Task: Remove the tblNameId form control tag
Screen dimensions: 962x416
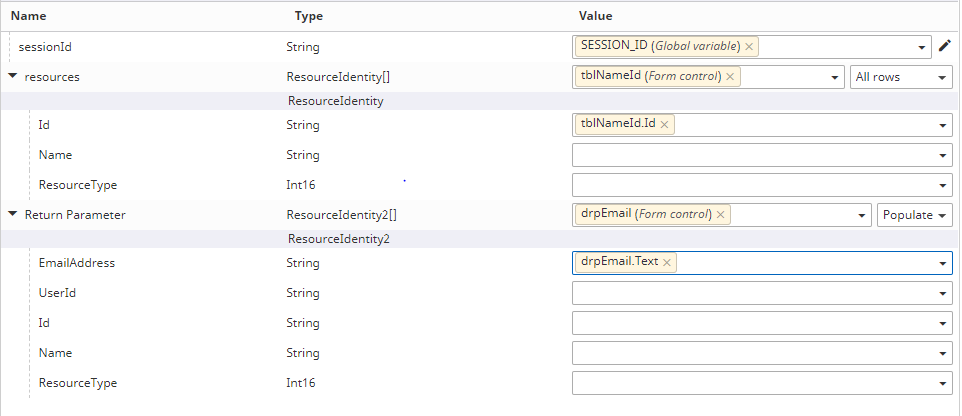Action: coord(730,77)
